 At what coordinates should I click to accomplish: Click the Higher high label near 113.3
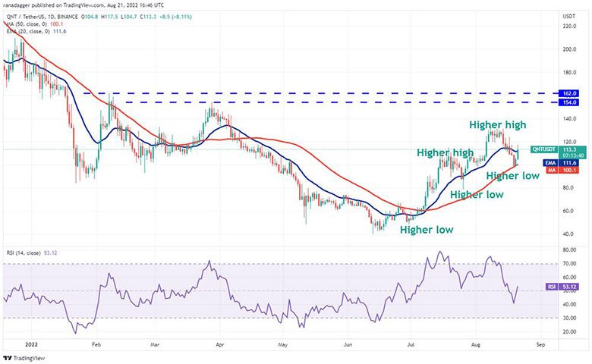coord(445,152)
